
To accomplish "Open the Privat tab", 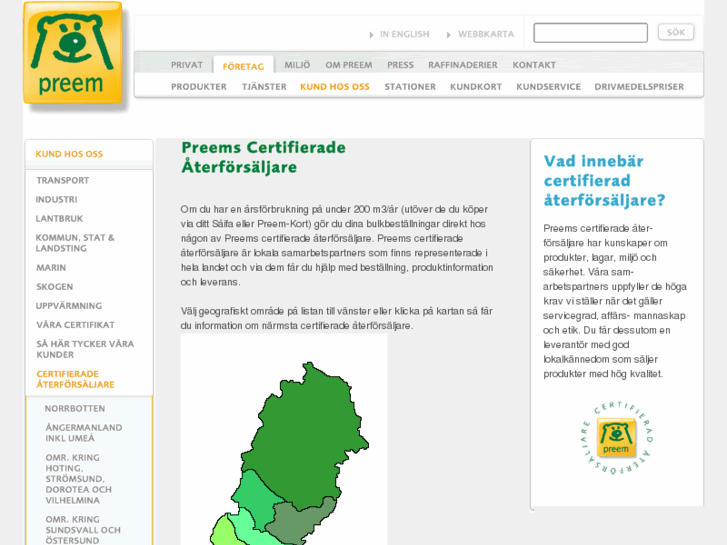I will 187,65.
